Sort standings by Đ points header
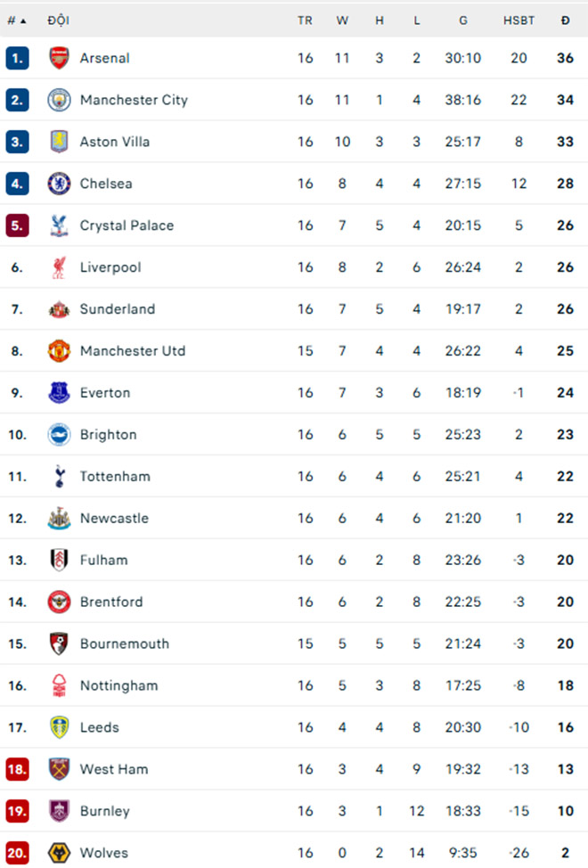Viewport: 588px width, 868px height. point(566,20)
